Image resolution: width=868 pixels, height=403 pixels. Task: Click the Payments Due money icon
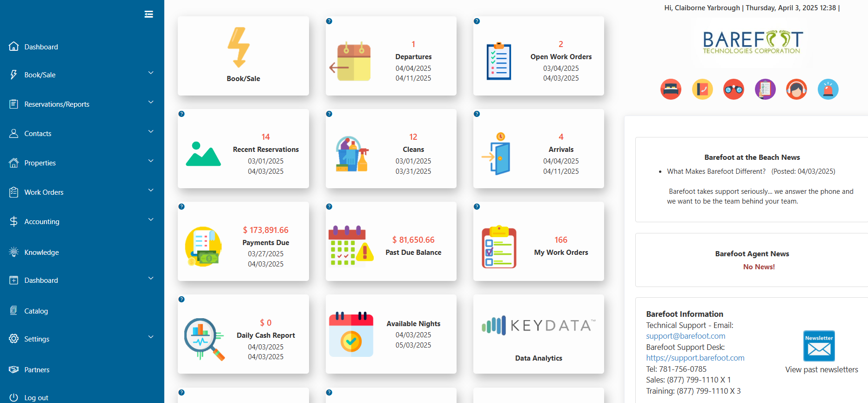tap(203, 246)
